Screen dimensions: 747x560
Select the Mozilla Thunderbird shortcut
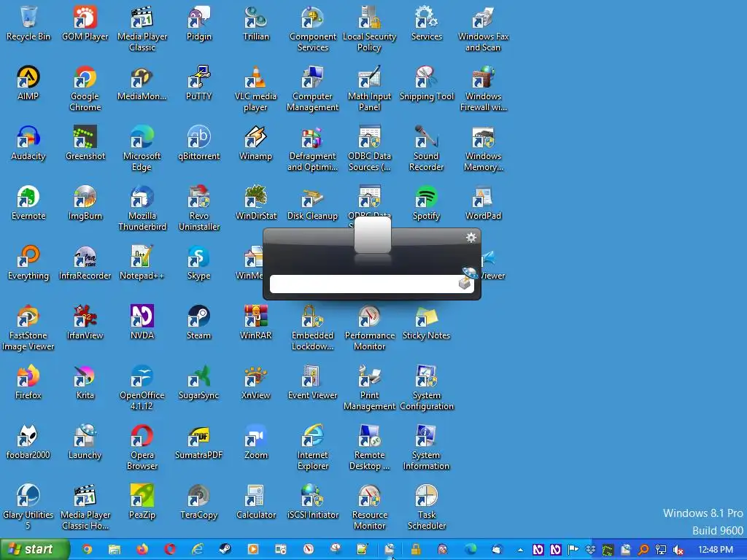(x=142, y=209)
